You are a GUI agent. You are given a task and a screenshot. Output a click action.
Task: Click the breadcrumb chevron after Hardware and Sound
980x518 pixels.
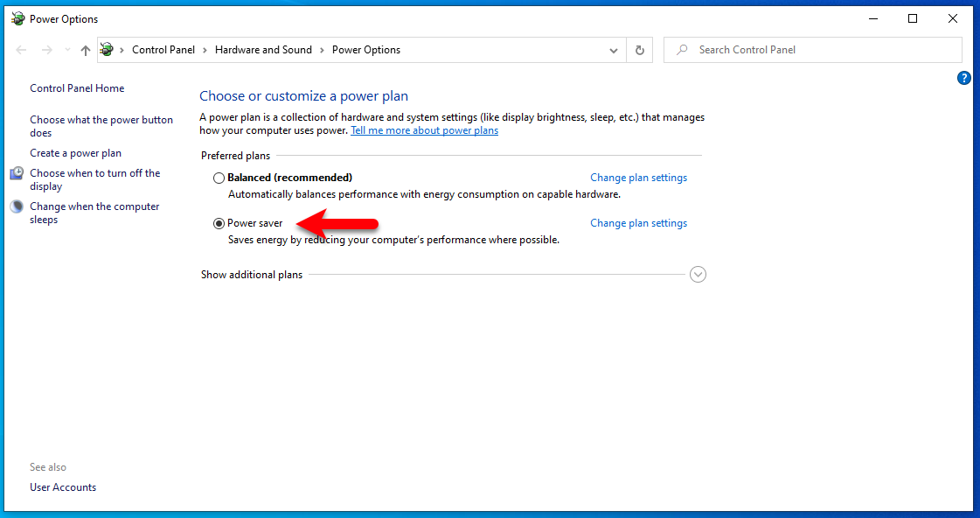pos(322,50)
